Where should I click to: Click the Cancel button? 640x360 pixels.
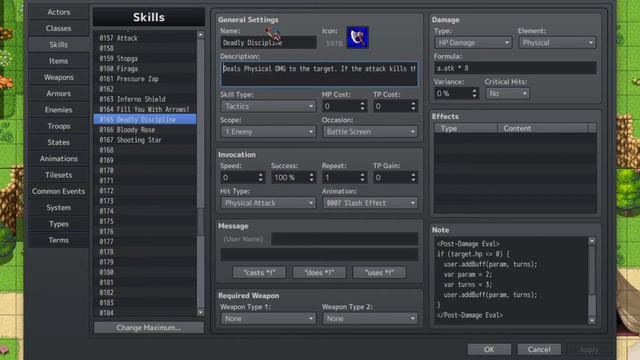tap(539, 349)
